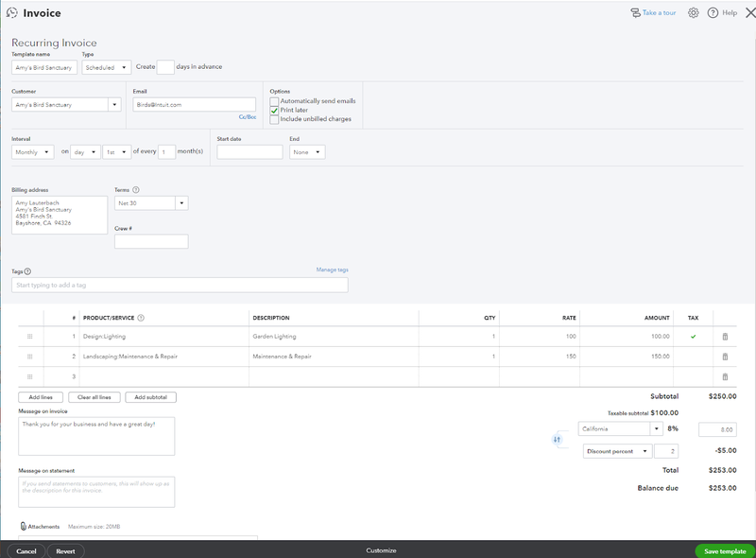Click the Message on invoice text box
This screenshot has width=756, height=558.
pos(96,436)
